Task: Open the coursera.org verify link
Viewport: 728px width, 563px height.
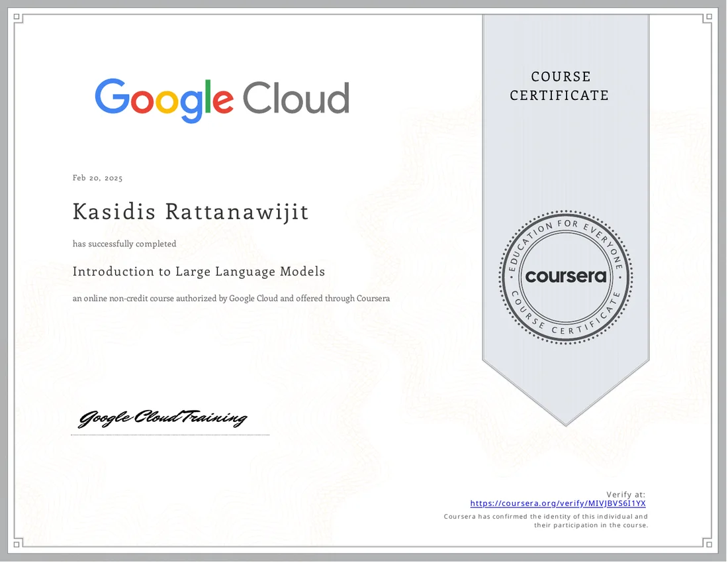Action: 558,503
